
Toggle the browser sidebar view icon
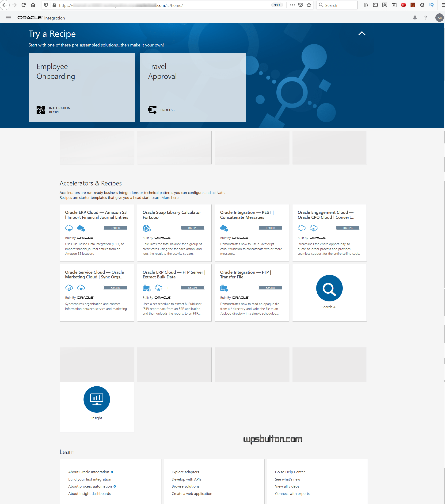[375, 5]
